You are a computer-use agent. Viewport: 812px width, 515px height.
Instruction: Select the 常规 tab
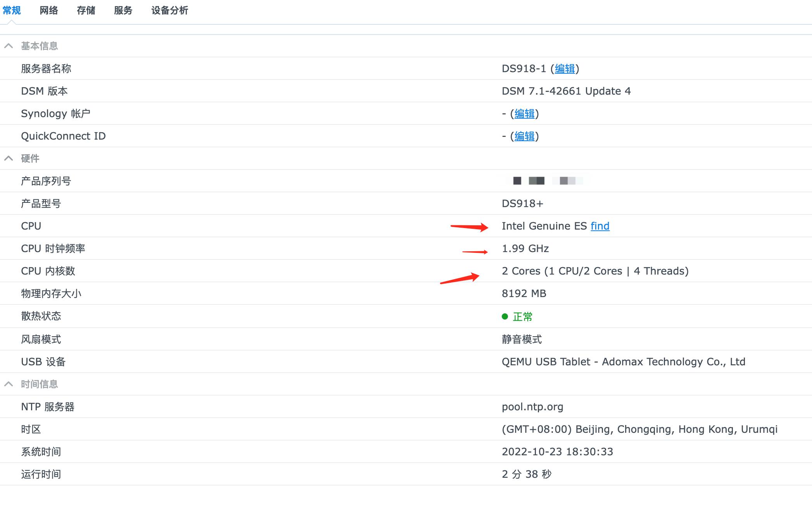tap(12, 10)
